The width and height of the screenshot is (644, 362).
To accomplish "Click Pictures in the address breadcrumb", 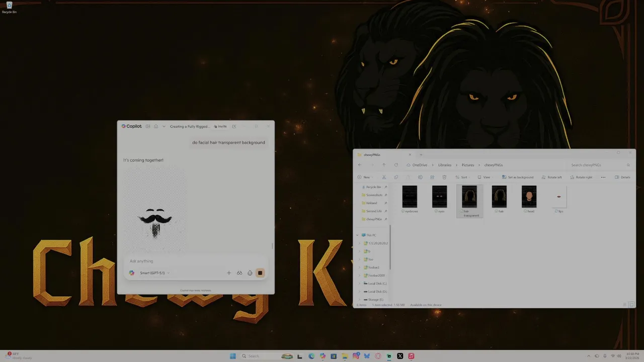I will click(x=468, y=165).
